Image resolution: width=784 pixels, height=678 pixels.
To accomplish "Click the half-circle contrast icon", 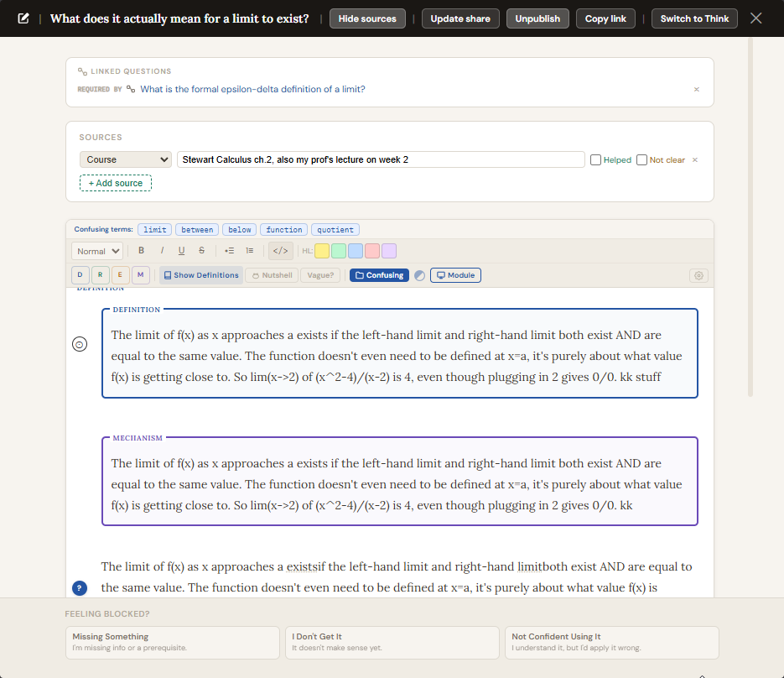I will coord(420,275).
